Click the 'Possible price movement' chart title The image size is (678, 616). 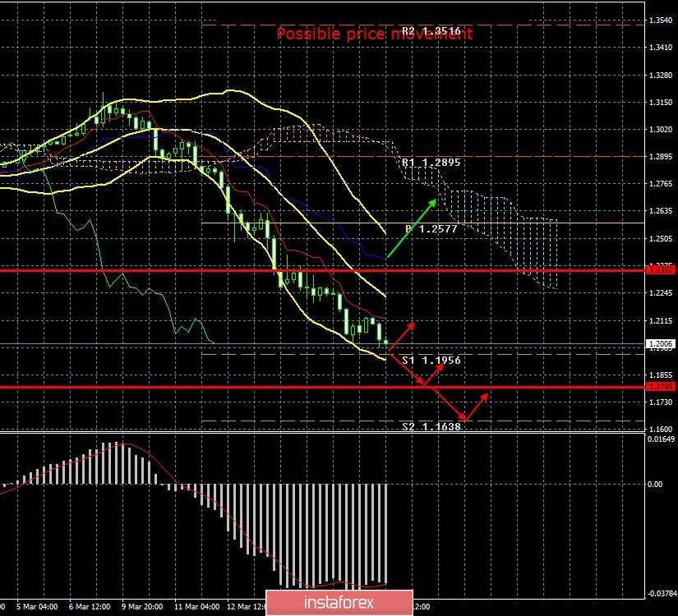[375, 34]
